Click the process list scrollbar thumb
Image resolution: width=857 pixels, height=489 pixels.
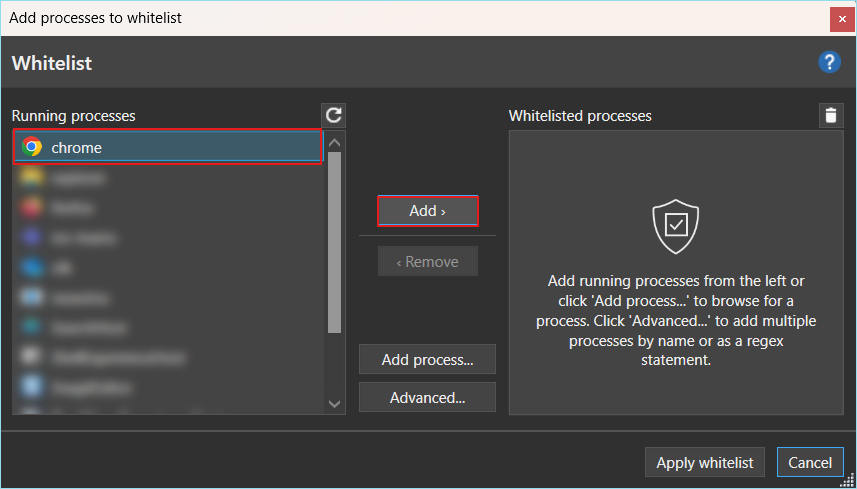coord(334,242)
